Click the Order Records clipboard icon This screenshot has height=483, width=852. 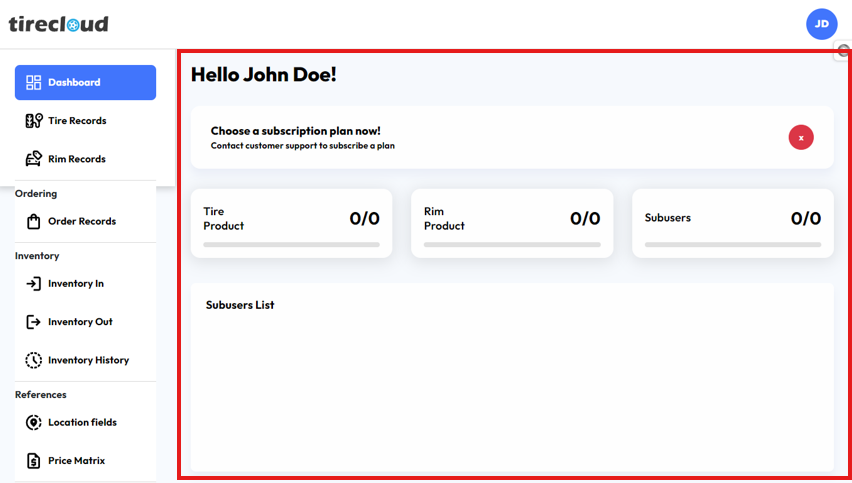point(34,221)
